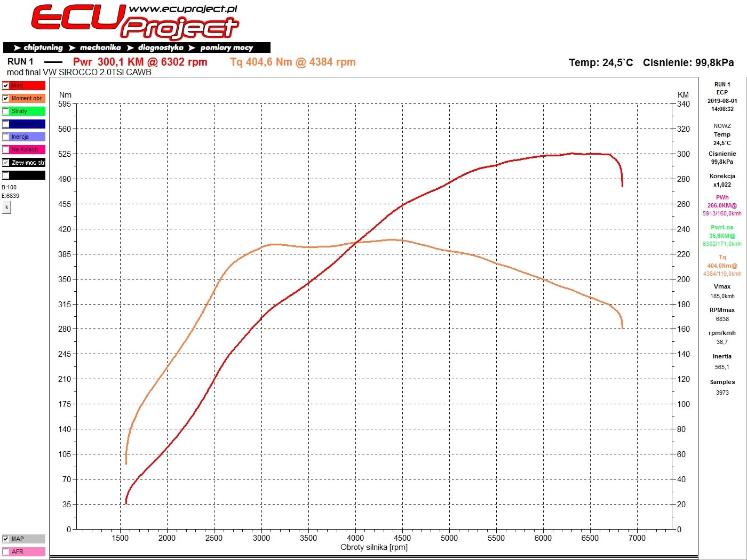This screenshot has width=747, height=560.
Task: Uncheck the Moc power curve checkbox
Action: 6,85
